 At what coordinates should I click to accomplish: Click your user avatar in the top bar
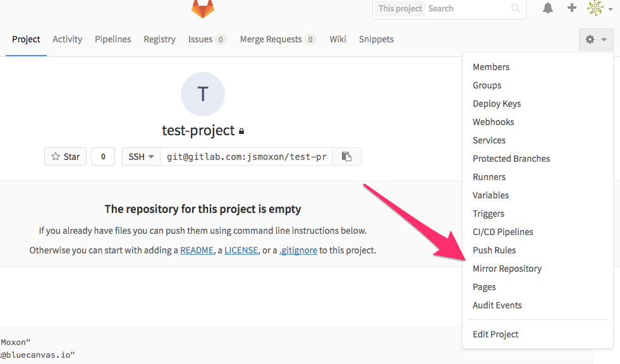tap(595, 8)
